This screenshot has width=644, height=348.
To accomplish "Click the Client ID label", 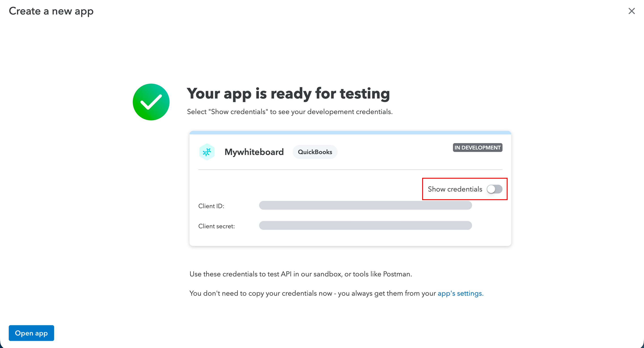I will click(x=211, y=206).
